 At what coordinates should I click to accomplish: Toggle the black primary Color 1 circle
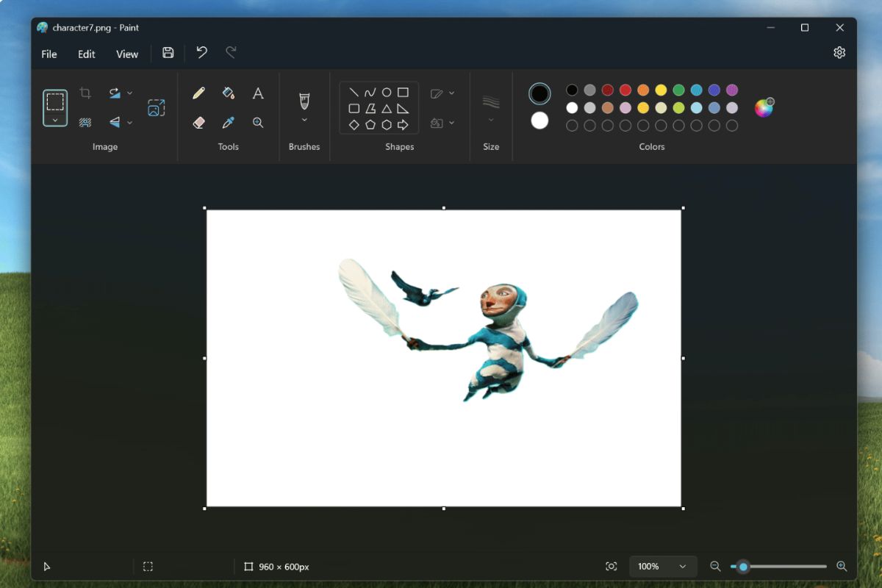point(539,93)
